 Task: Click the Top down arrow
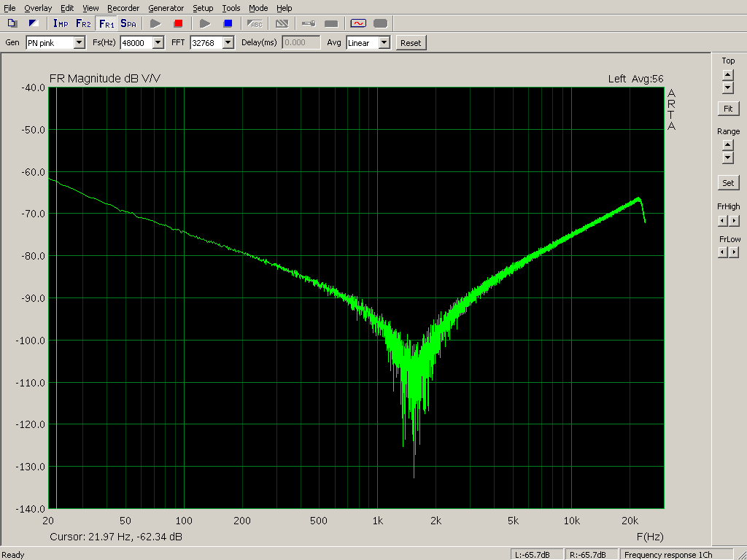[x=727, y=87]
